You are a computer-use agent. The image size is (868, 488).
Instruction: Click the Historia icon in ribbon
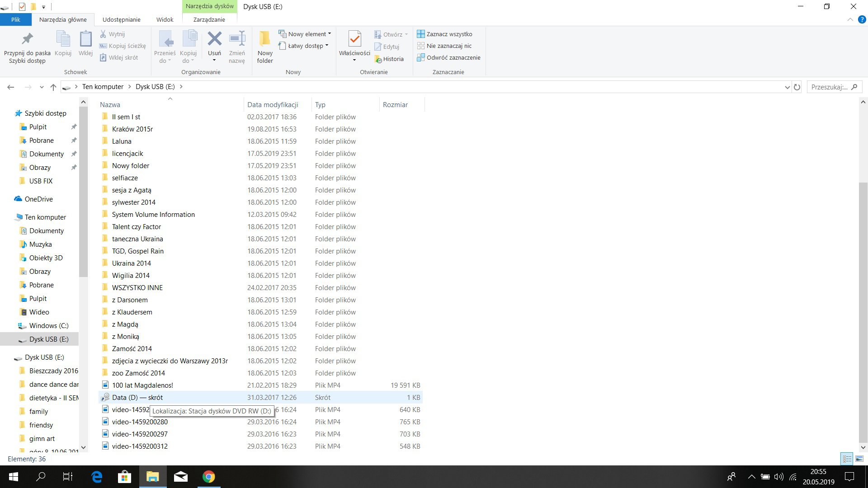(x=389, y=59)
